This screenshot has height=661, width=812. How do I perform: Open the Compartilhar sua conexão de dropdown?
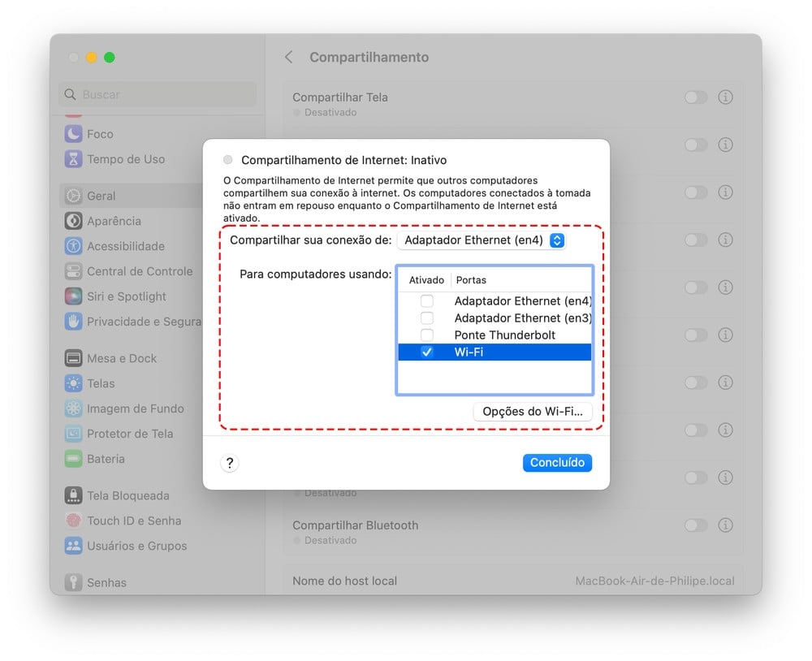pyautogui.click(x=482, y=240)
